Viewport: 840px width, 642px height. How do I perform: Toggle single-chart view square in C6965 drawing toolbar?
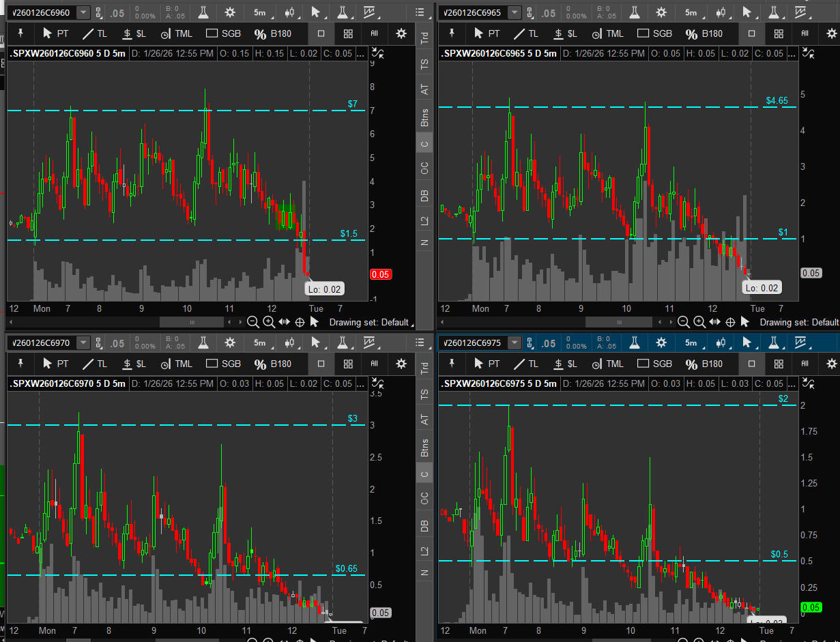[x=751, y=33]
